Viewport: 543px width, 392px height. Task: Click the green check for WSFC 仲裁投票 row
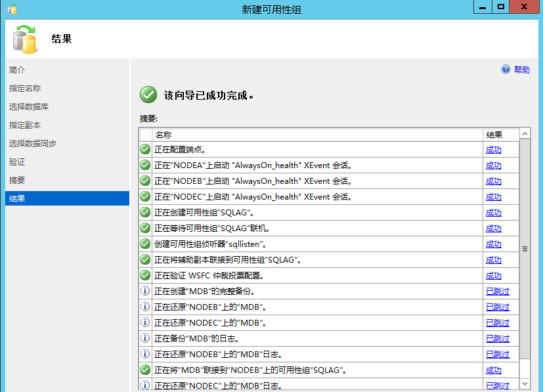pos(145,275)
